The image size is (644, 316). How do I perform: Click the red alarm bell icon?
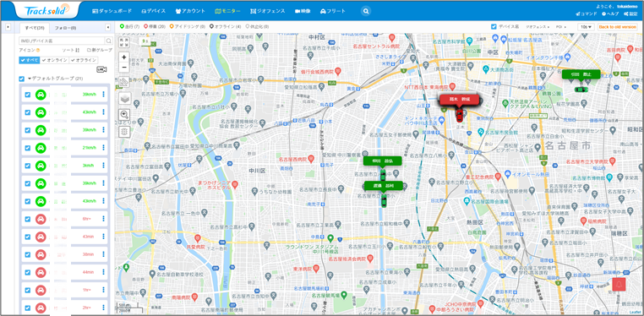pos(619,284)
